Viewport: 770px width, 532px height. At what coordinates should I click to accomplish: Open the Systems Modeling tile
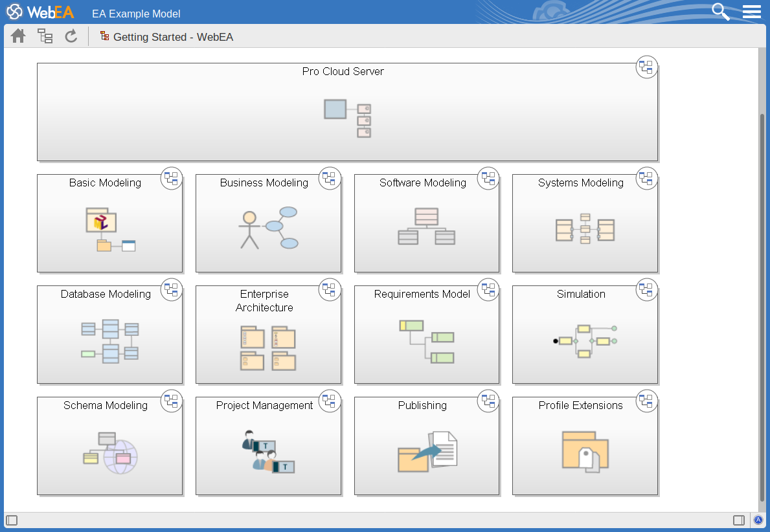pyautogui.click(x=585, y=223)
